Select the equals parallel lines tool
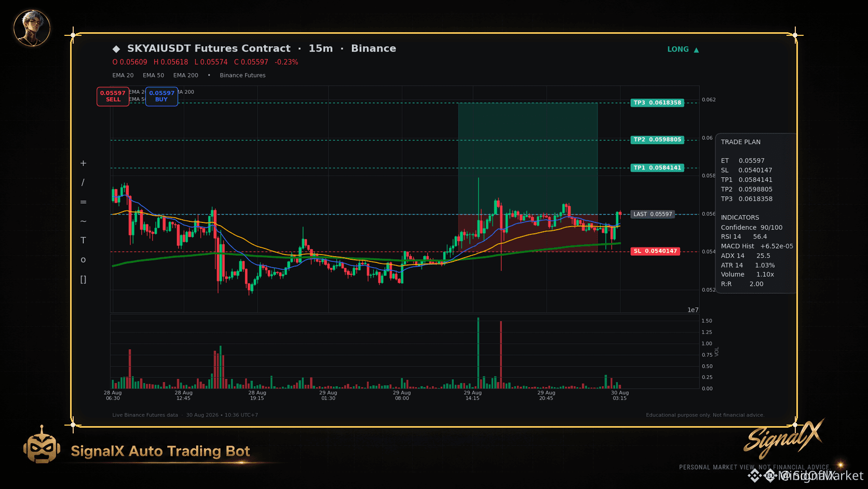 coord(83,202)
